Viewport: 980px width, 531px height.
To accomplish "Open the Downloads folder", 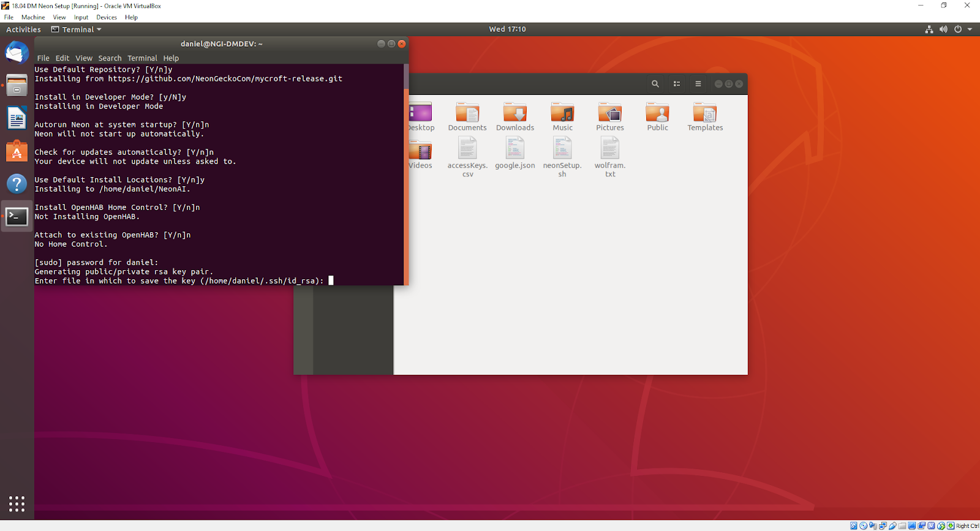I will pos(515,116).
